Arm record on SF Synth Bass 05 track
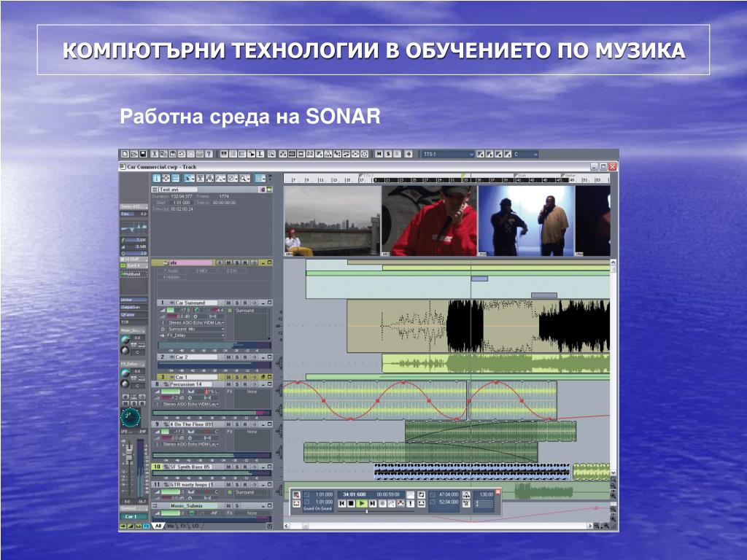 tap(245, 467)
